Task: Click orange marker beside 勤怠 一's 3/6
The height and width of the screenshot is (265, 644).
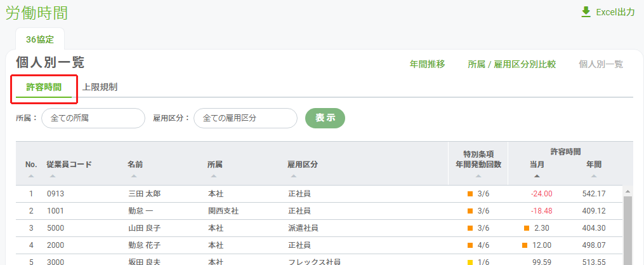Action: click(x=470, y=211)
